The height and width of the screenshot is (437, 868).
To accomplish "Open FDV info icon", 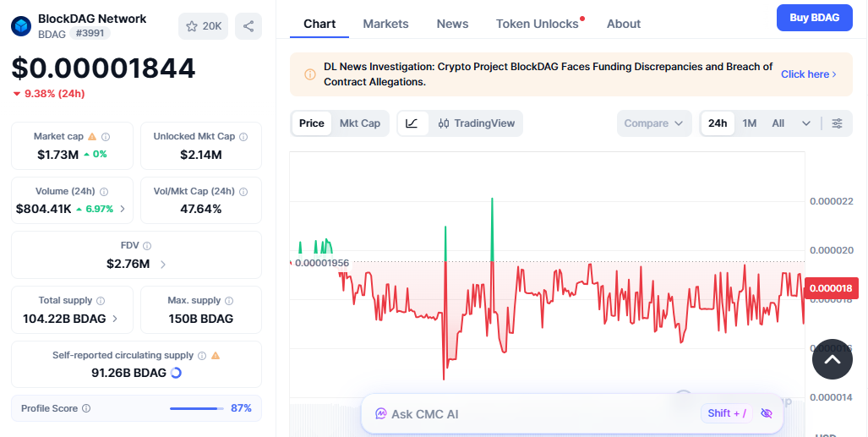I will click(147, 245).
